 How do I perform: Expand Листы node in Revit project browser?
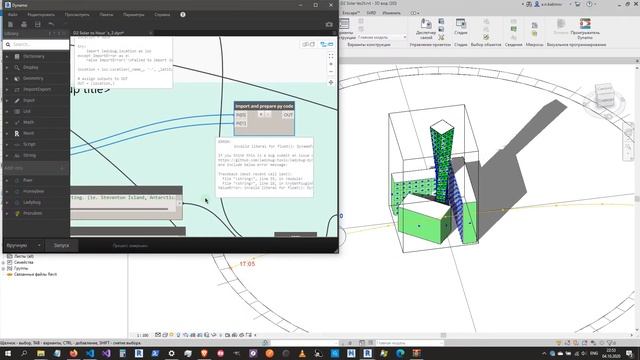3,257
